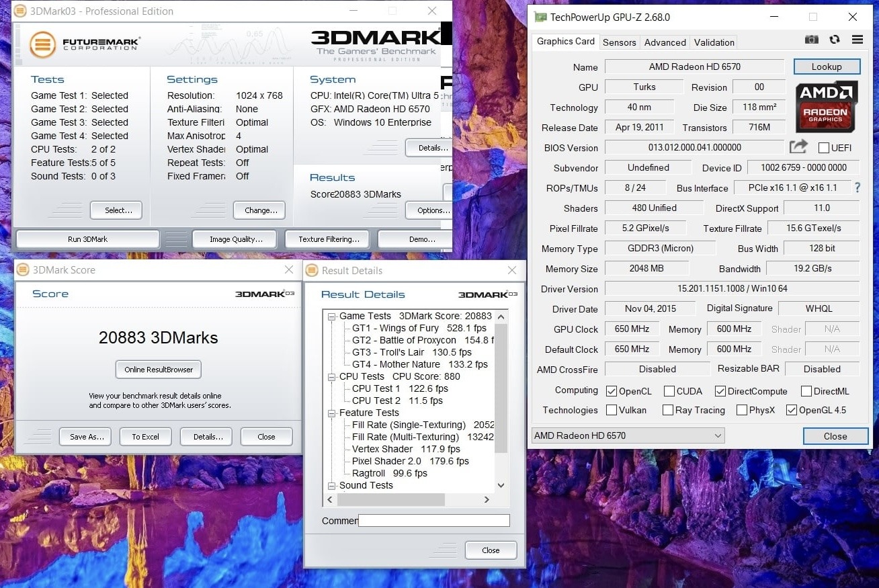
Task: Click the 3DMark03 title bar icon
Action: [22, 11]
